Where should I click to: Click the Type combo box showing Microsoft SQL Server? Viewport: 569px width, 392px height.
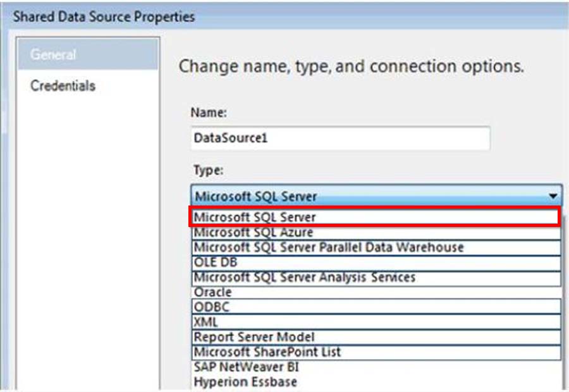click(376, 196)
